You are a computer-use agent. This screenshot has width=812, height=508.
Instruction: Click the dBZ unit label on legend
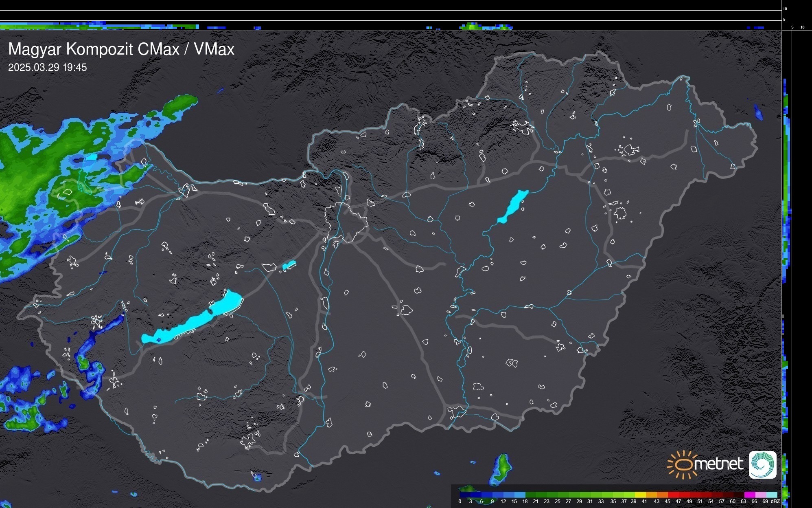775,501
